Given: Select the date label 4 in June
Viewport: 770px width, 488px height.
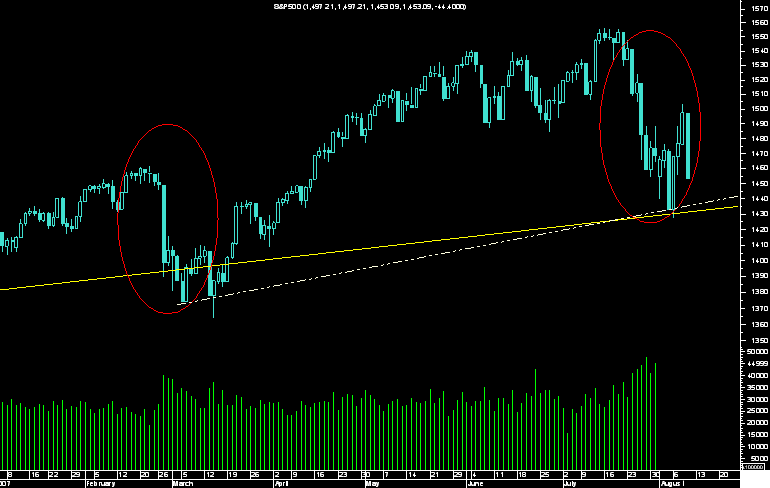Looking at the screenshot, I should [x=474, y=475].
